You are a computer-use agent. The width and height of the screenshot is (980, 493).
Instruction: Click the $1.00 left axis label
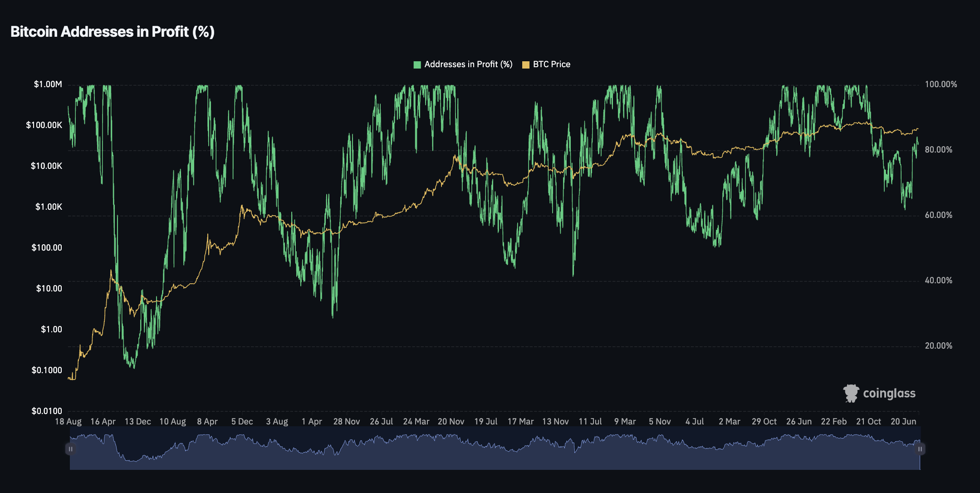51,330
